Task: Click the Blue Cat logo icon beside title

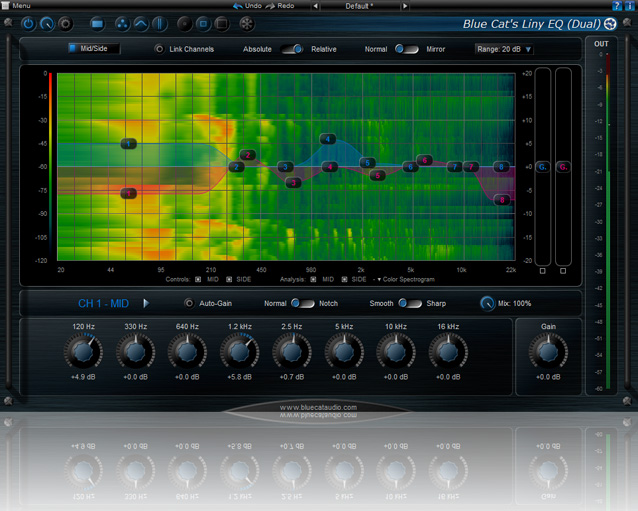Action: click(610, 24)
